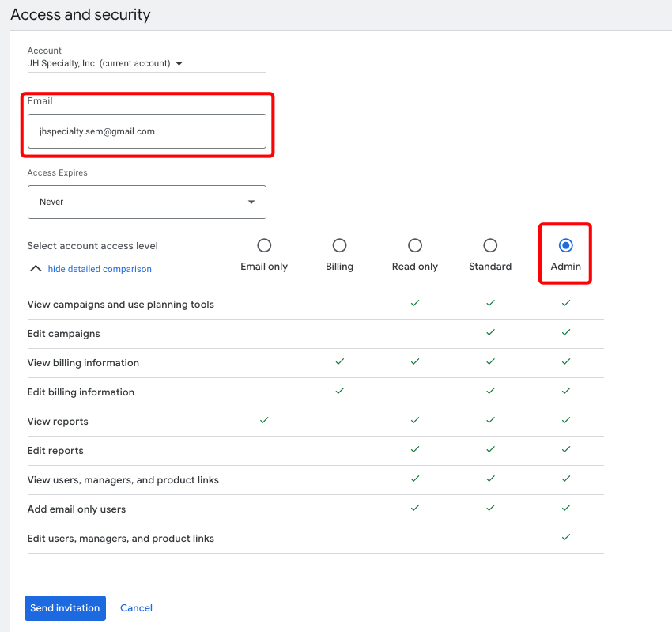Screen dimensions: 672x632
Task: Select the Admin access level radio
Action: [566, 246]
